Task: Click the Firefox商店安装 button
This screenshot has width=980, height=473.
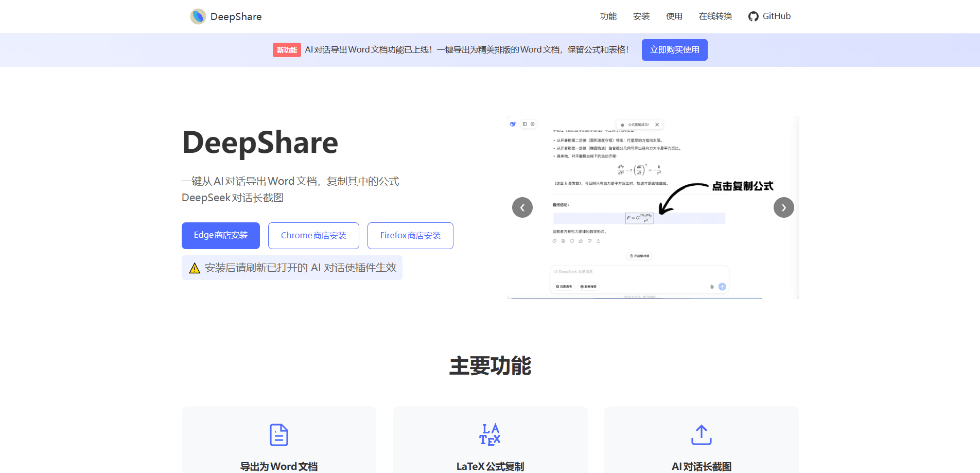Action: point(410,236)
